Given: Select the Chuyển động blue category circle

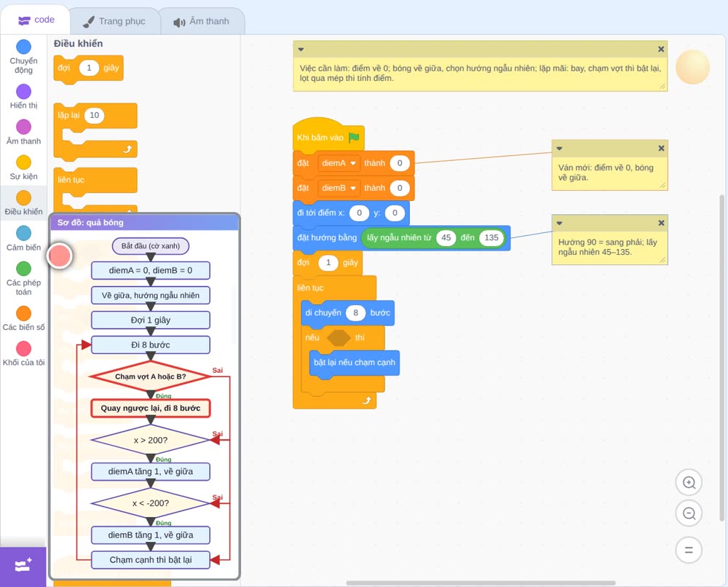Looking at the screenshot, I should click(24, 47).
